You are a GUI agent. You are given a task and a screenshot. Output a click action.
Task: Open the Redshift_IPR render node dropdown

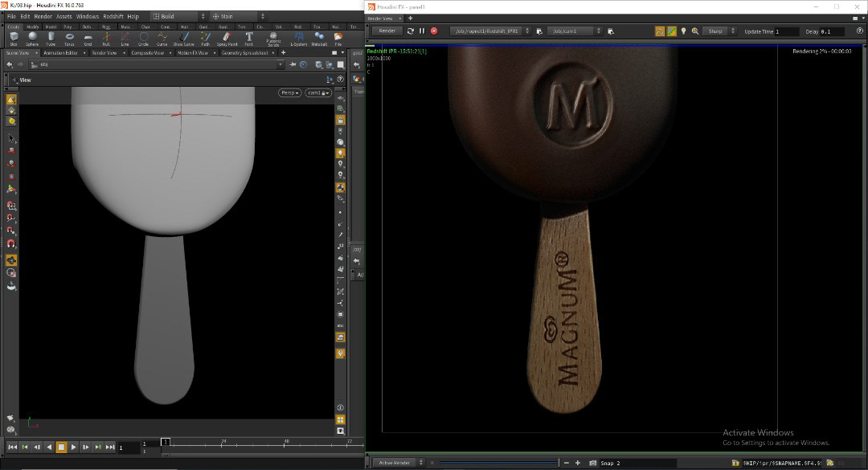[x=490, y=31]
